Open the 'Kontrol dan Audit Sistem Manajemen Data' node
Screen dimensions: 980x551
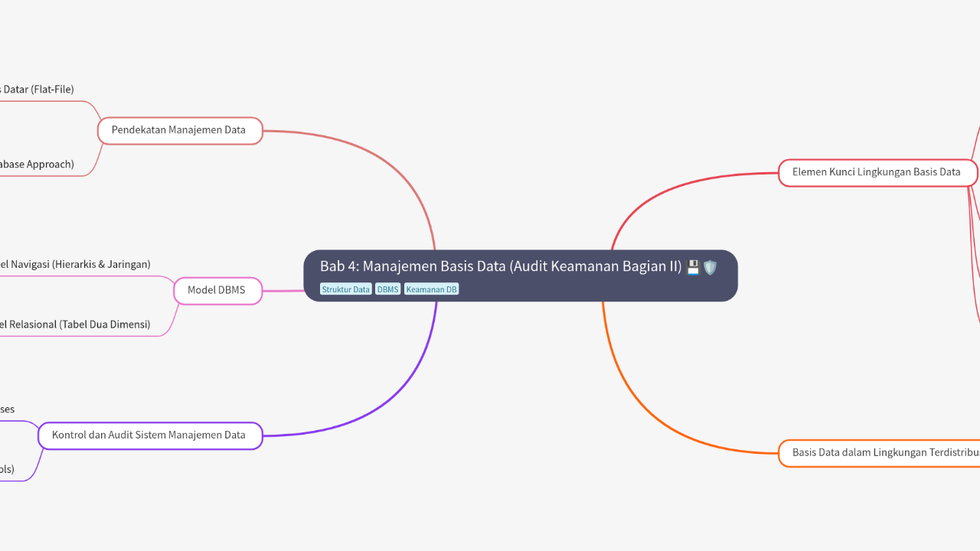pyautogui.click(x=149, y=435)
